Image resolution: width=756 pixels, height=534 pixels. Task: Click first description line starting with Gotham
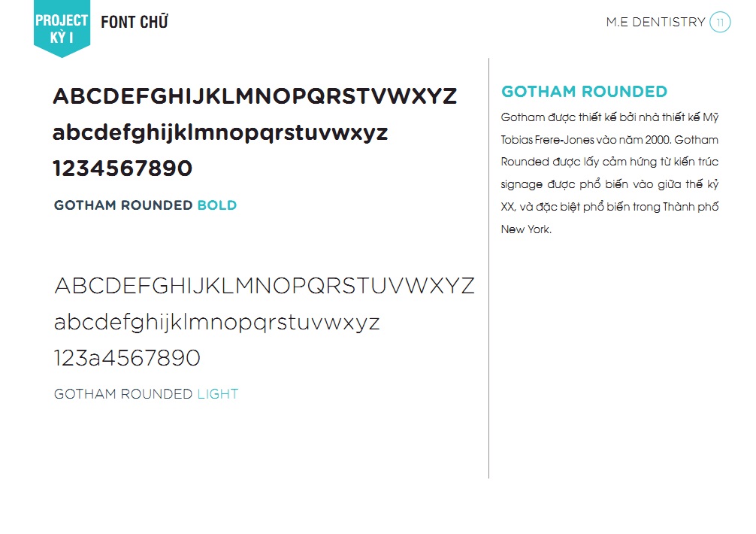[609, 117]
